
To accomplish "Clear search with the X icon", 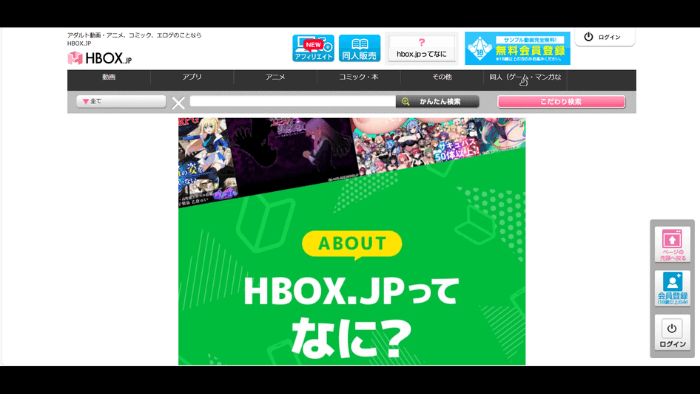I will [178, 103].
